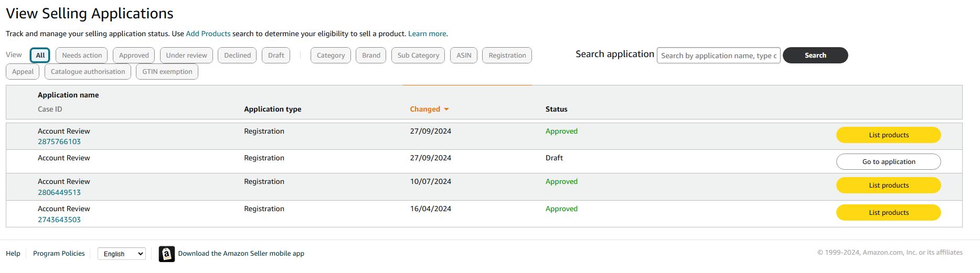980x273 pixels.
Task: Click Approved status for case 2875766103
Action: (561, 132)
